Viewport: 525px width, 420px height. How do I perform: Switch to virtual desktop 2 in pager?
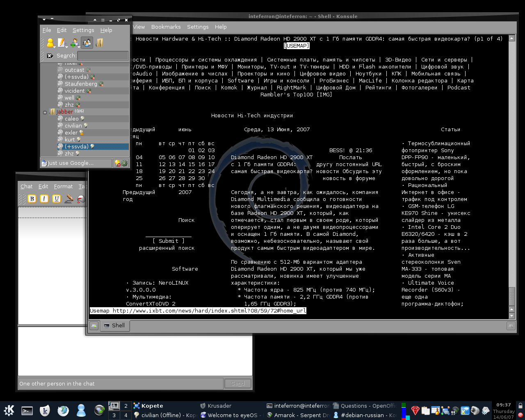(x=126, y=406)
